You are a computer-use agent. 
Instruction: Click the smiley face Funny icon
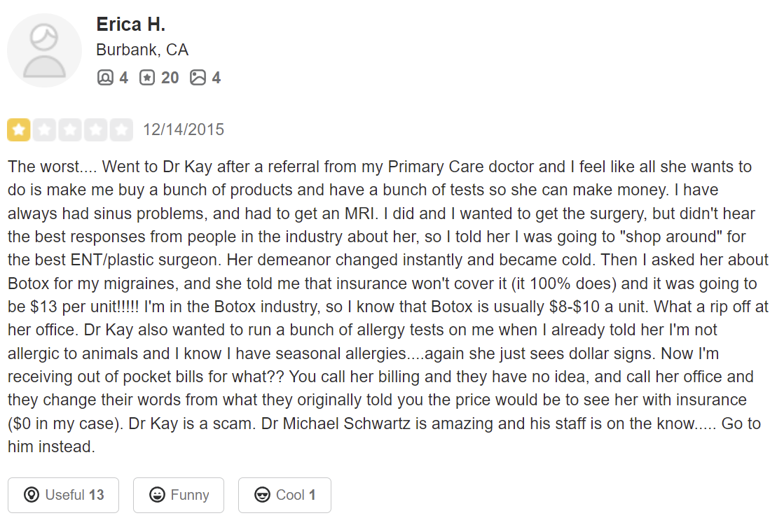(x=158, y=495)
